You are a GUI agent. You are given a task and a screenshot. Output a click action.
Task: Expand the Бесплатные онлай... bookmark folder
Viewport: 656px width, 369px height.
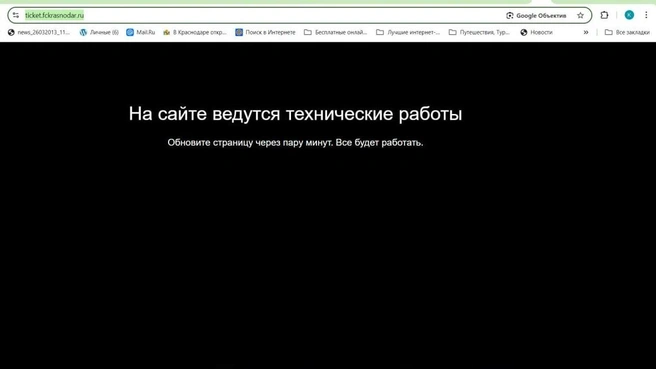[336, 32]
